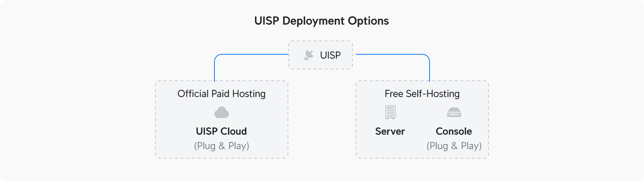The width and height of the screenshot is (644, 181).
Task: Click Plug & Play text under UISP Cloud
Action: (x=221, y=146)
